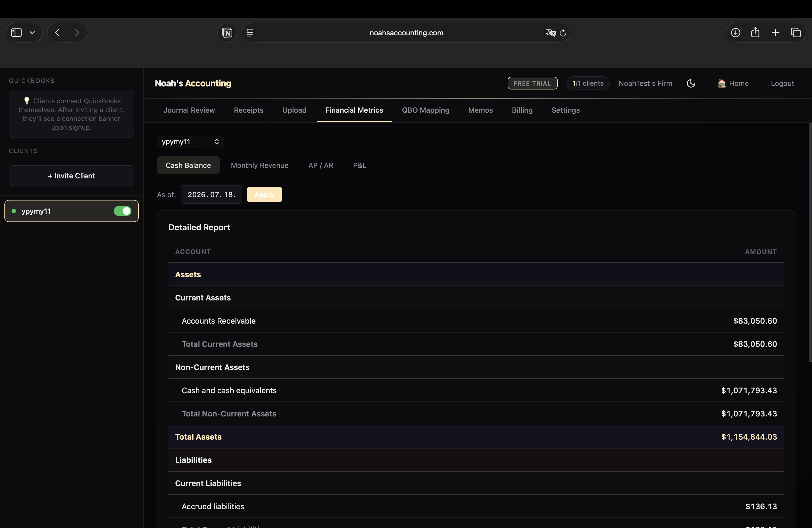The height and width of the screenshot is (528, 812).
Task: Open the Billing tab
Action: (522, 110)
